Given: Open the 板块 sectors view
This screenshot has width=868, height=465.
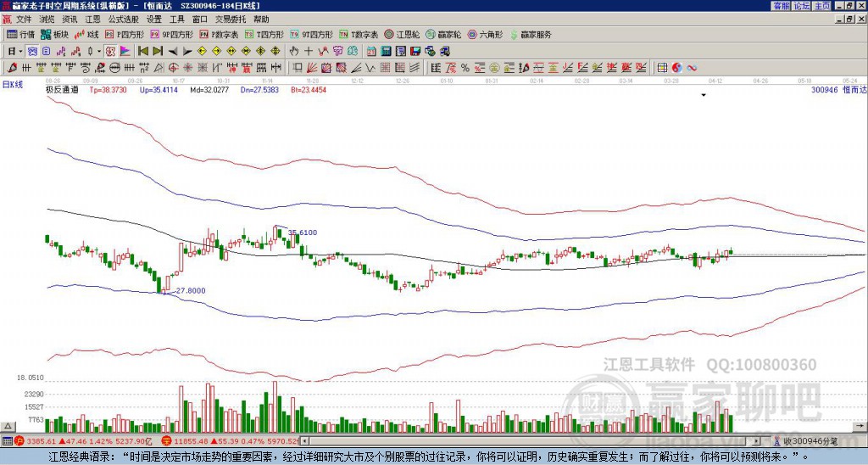Looking at the screenshot, I should point(54,34).
